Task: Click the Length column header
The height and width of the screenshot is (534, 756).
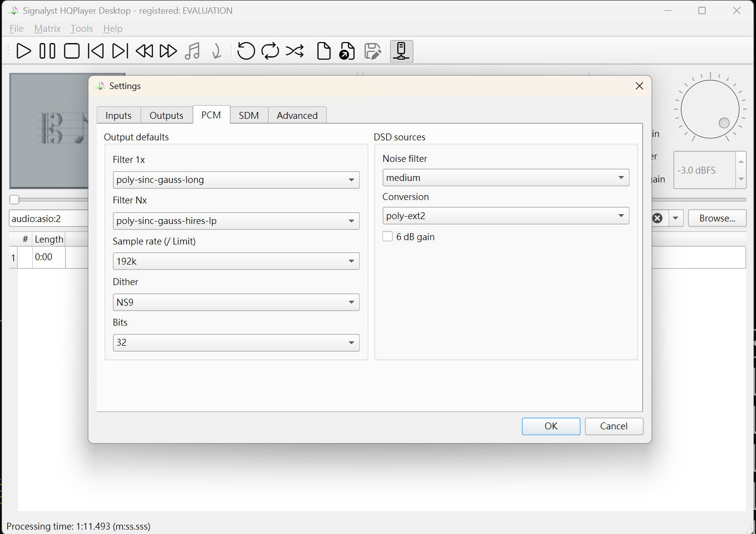Action: (x=49, y=239)
